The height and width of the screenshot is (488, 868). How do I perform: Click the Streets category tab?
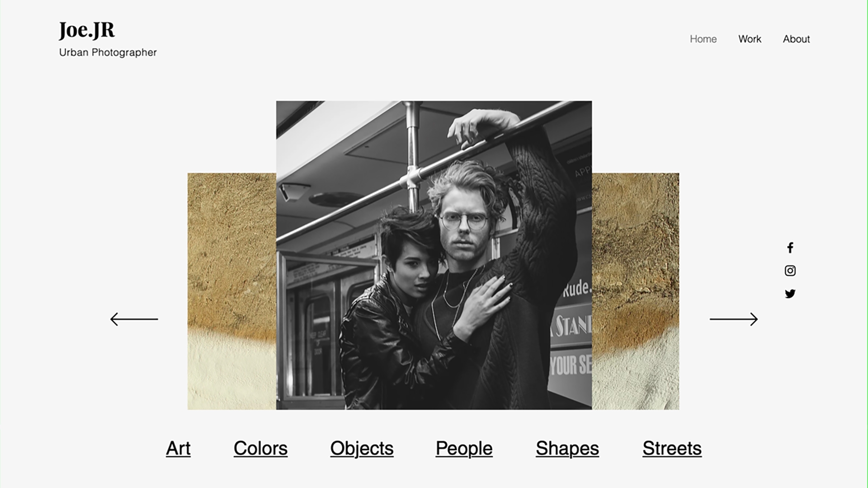pyautogui.click(x=672, y=447)
